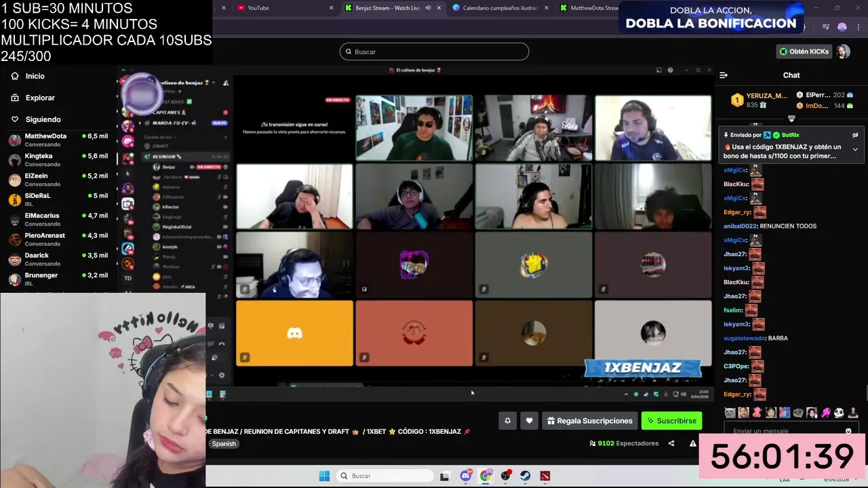Open ElMacarius followed channel
This screenshot has width=868, height=488.
[58, 220]
